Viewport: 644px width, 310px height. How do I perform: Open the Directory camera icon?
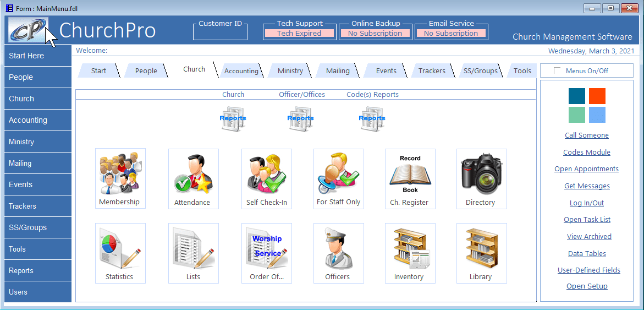coord(482,178)
